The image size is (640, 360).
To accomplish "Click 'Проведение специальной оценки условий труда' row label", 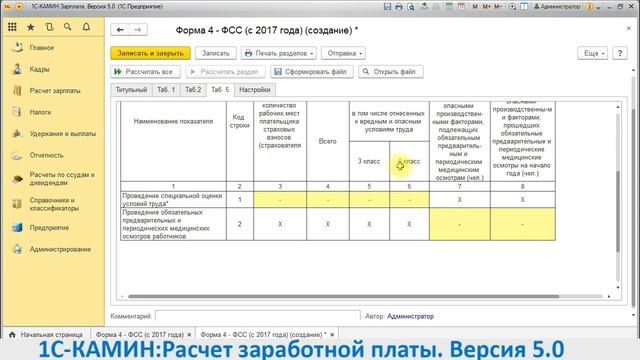I will 172,200.
